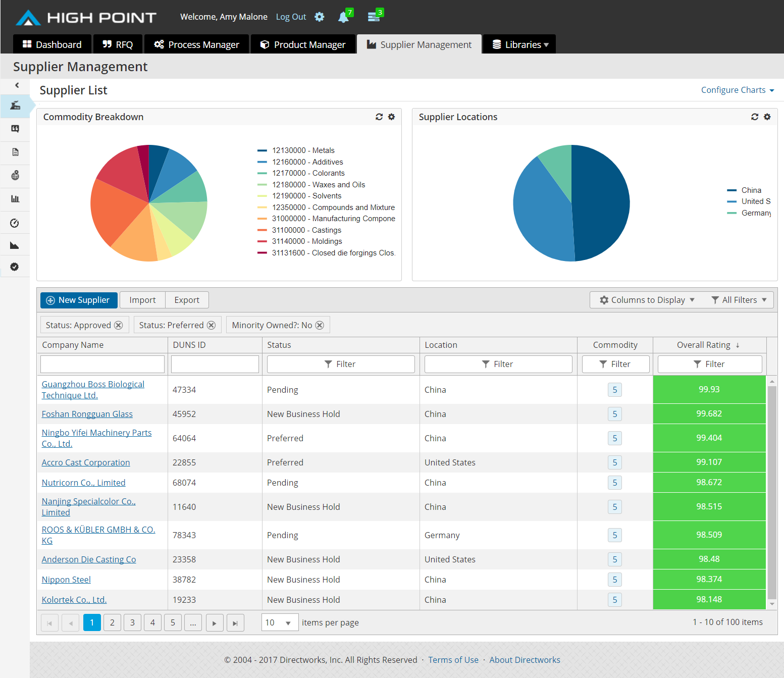Open the Columns to Display dropdown
The image size is (784, 678).
click(647, 300)
